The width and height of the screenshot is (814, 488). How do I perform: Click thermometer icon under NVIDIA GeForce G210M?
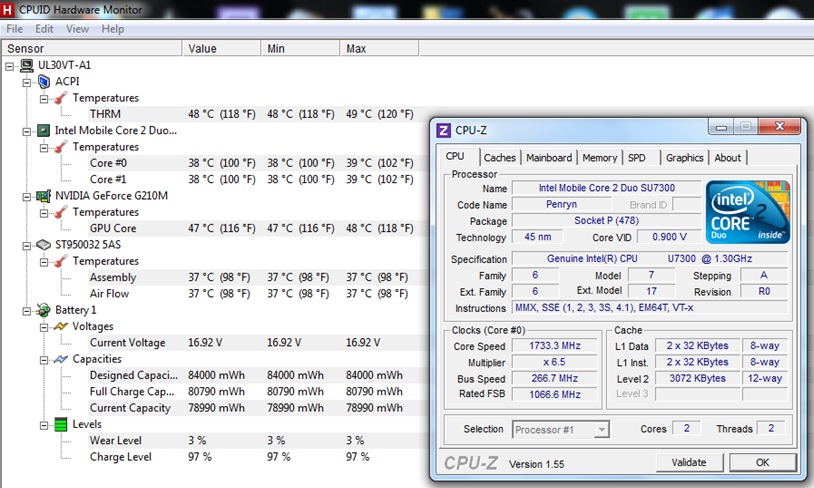(61, 212)
